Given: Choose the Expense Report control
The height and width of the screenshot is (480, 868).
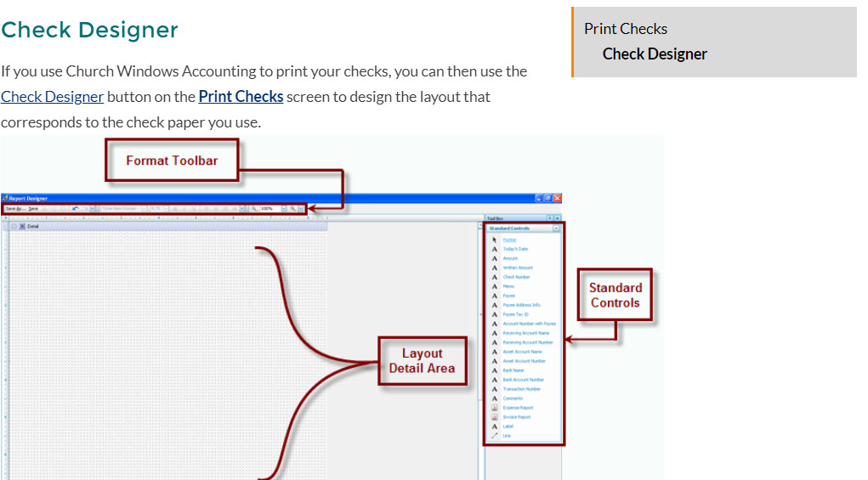Looking at the screenshot, I should (x=518, y=408).
